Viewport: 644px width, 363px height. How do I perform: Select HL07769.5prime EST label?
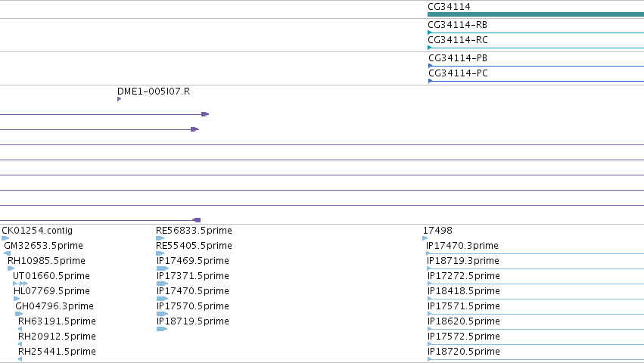click(x=51, y=291)
